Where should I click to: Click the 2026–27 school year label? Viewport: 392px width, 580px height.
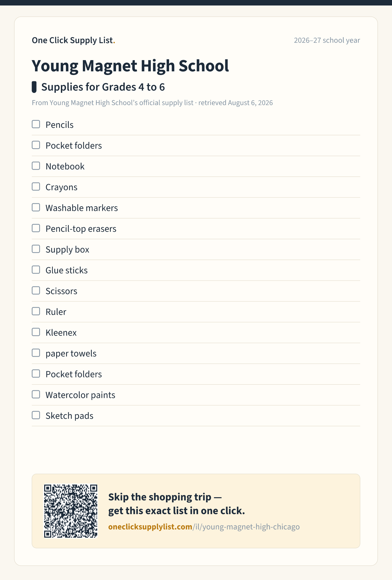coord(327,40)
